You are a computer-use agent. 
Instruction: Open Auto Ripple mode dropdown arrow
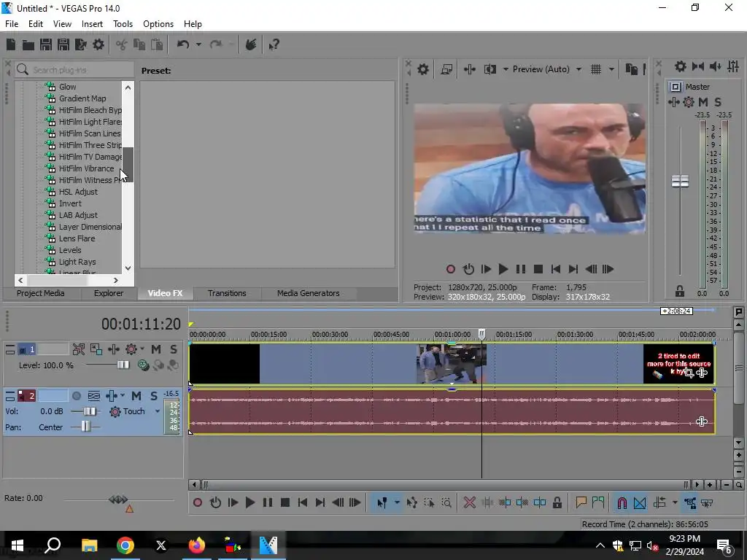675,502
